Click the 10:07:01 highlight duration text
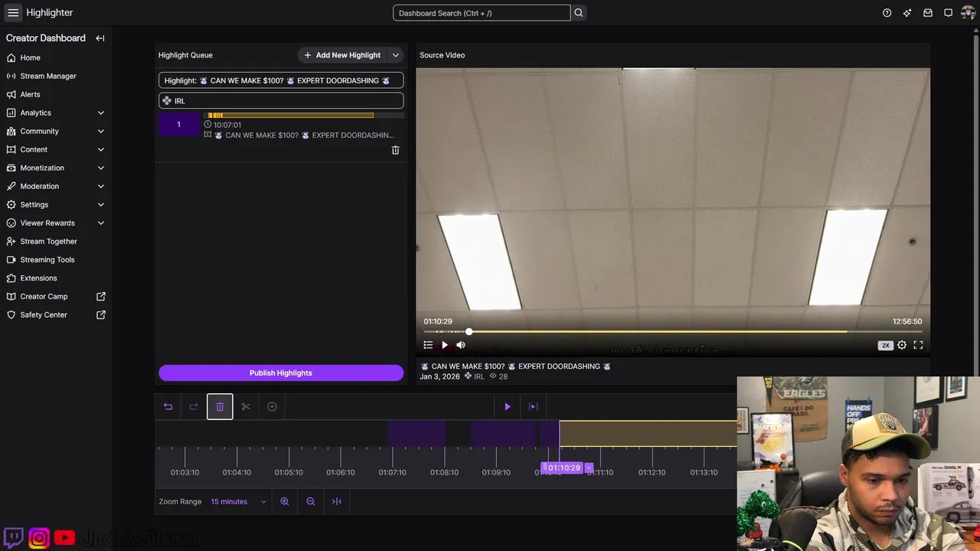This screenshot has height=551, width=980. [x=227, y=125]
